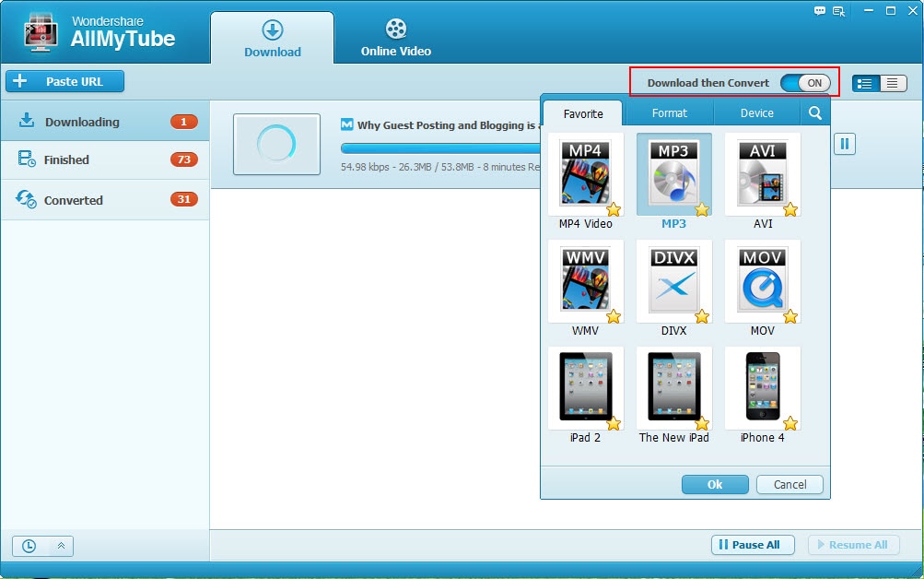The image size is (924, 579).
Task: Toggle the favorite star on The New iPad
Action: [702, 423]
